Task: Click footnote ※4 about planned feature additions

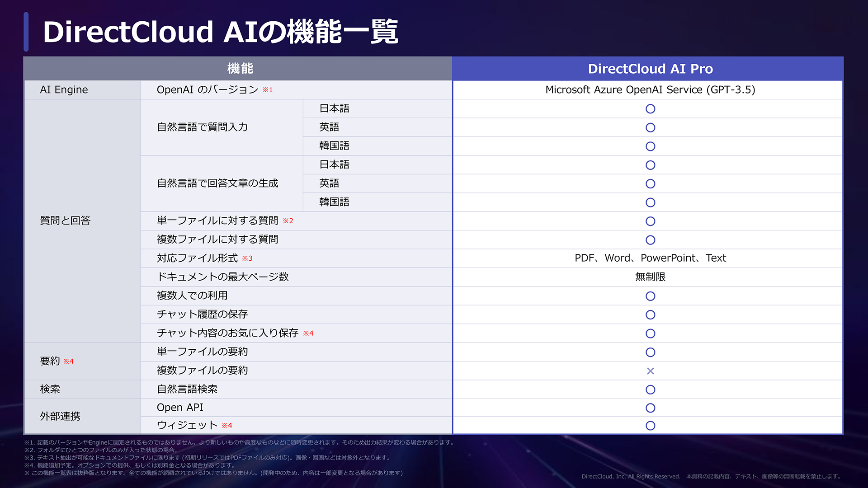Action: pyautogui.click(x=130, y=465)
